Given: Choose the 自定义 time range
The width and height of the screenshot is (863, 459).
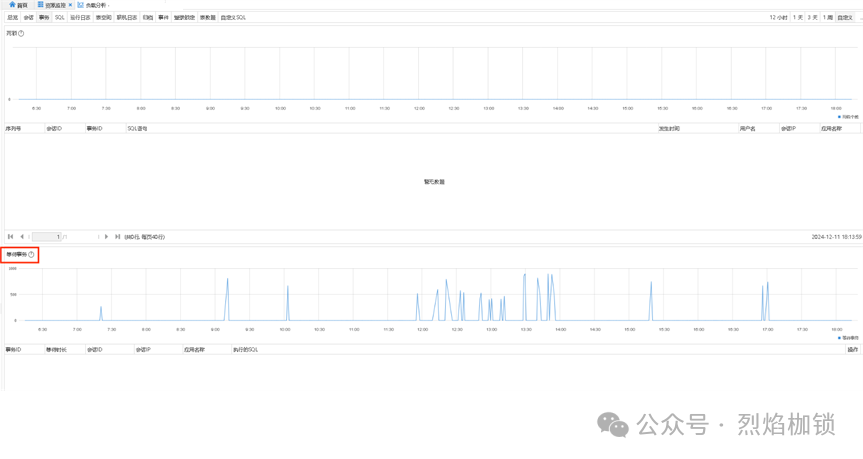Looking at the screenshot, I should pyautogui.click(x=845, y=18).
